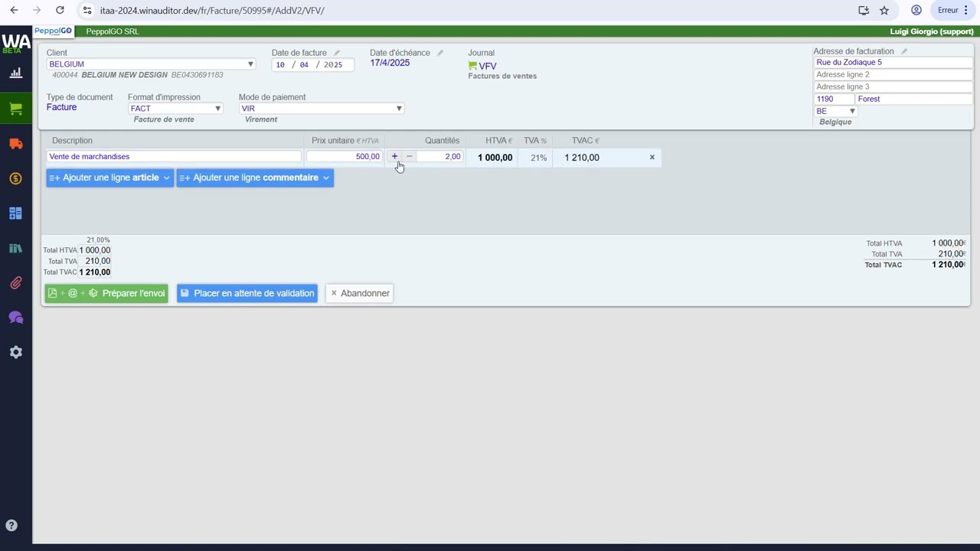Image resolution: width=980 pixels, height=551 pixels.
Task: Click the description field Vente de marchandises
Action: pyautogui.click(x=174, y=157)
